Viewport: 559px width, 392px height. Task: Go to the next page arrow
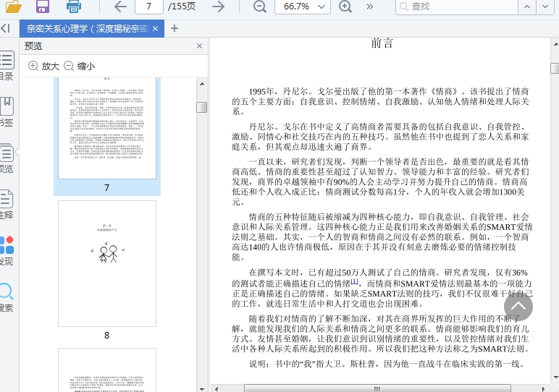218,7
